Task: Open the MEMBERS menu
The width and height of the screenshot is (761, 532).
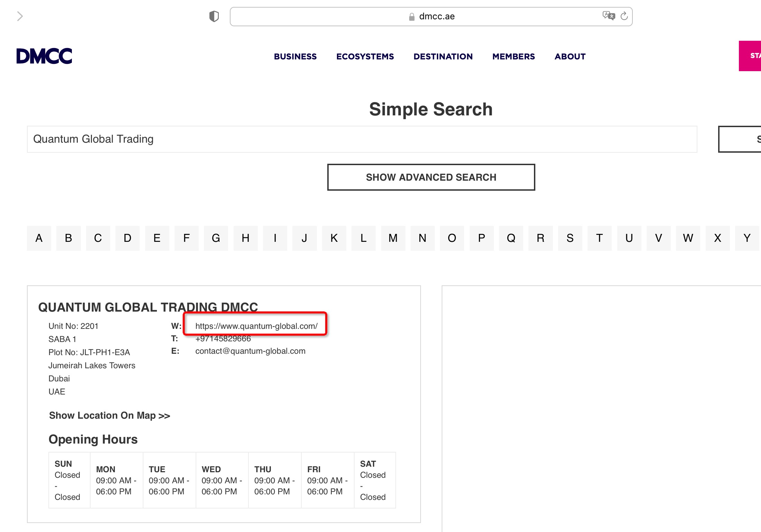Action: [514, 56]
